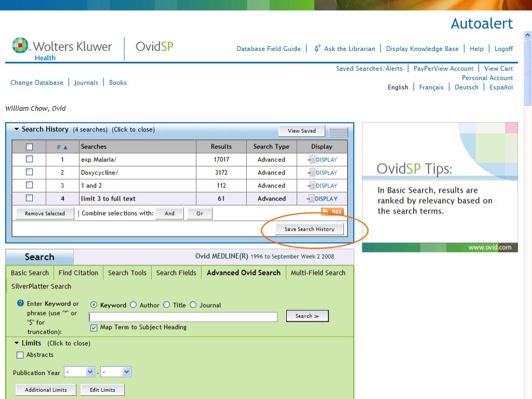Click the striped handle beside View Saved
Viewport: 532px width, 399px height.
pos(338,131)
